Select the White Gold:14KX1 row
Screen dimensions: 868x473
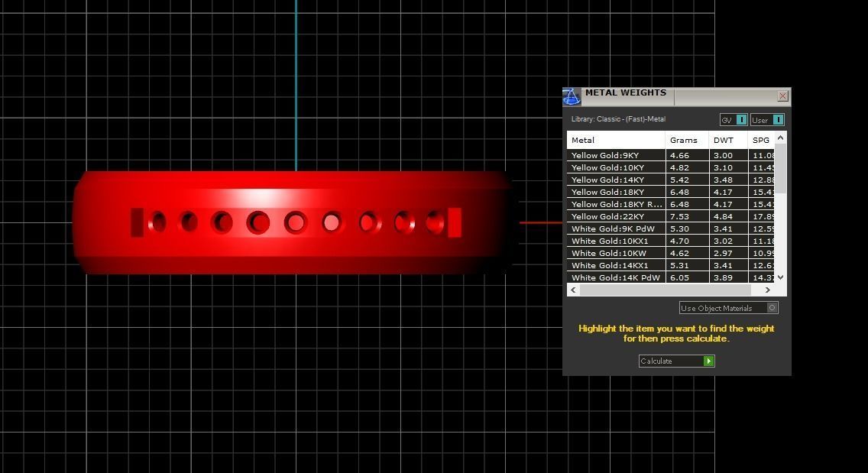tap(671, 264)
